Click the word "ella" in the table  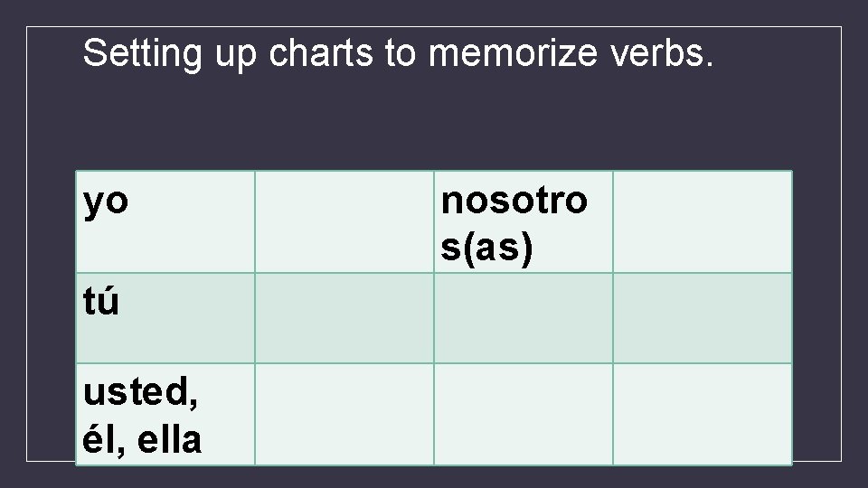pos(172,439)
